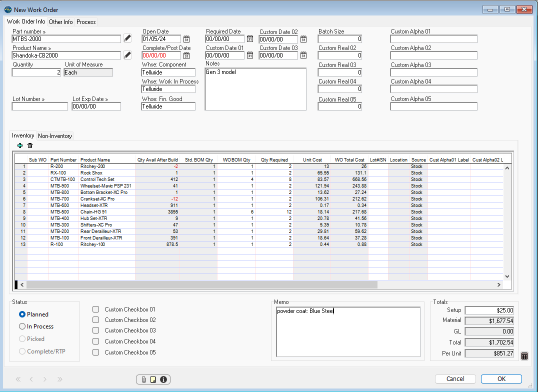Add a new inventory line with the plus icon
The width and height of the screenshot is (538, 392).
point(20,145)
